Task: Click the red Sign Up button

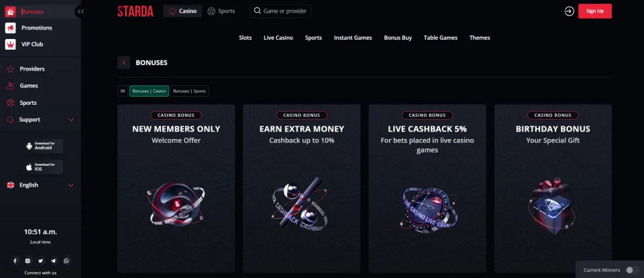Action: click(x=595, y=11)
